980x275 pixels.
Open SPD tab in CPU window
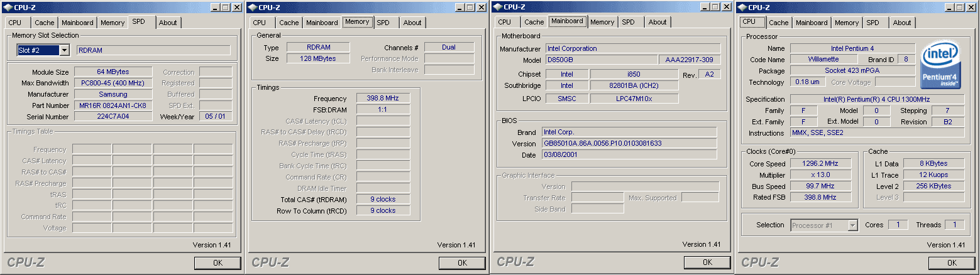(x=873, y=23)
